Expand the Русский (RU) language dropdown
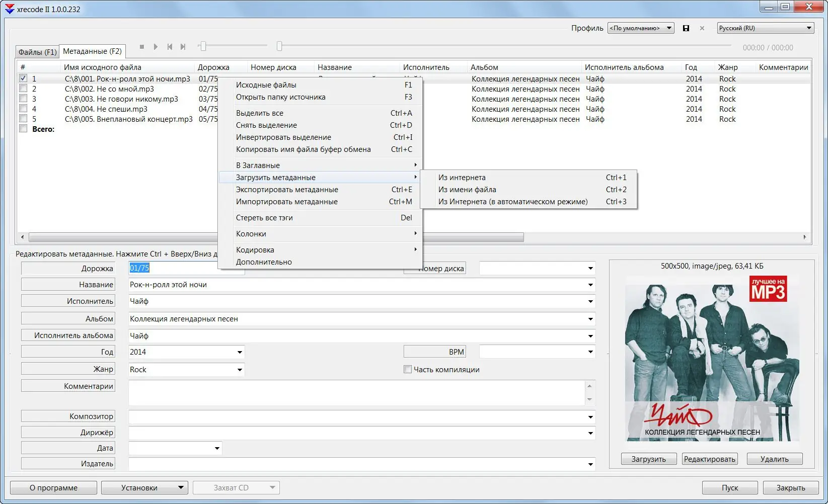Screen dimensions: 828x504 tap(765, 28)
